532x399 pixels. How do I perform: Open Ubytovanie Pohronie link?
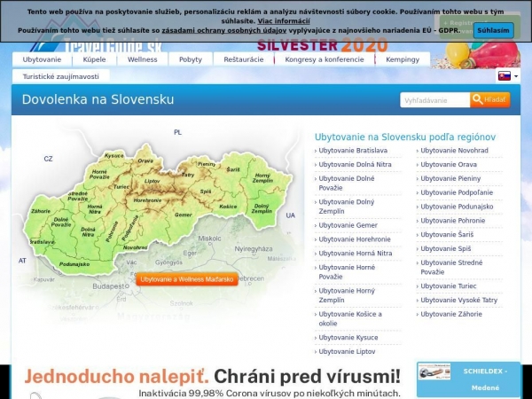pyautogui.click(x=452, y=221)
